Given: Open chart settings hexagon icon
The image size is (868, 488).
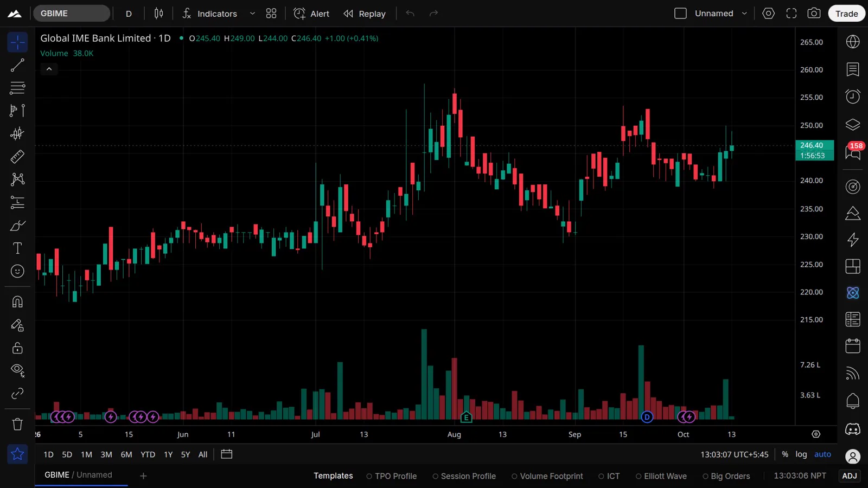Looking at the screenshot, I should (x=768, y=14).
